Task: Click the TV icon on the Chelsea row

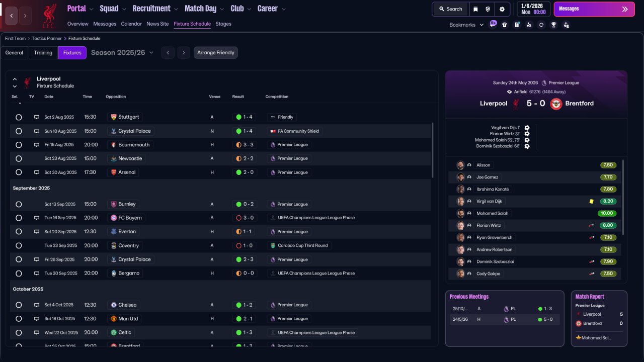Action: click(37, 305)
